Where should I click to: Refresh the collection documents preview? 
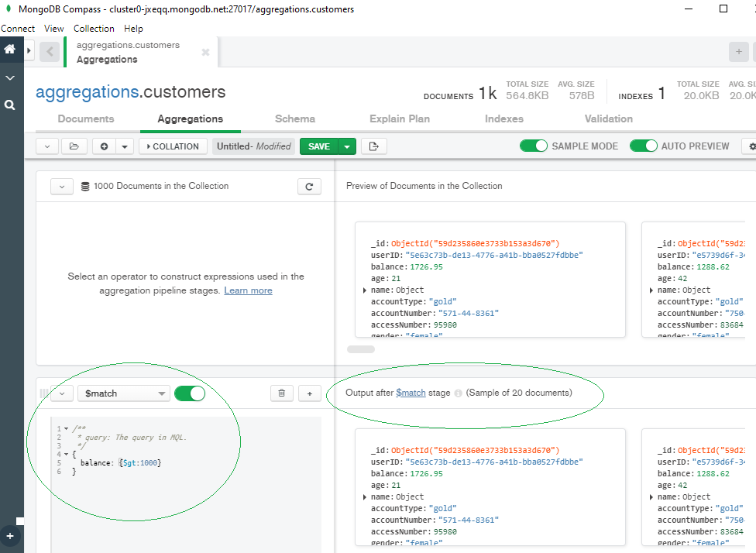(x=309, y=187)
